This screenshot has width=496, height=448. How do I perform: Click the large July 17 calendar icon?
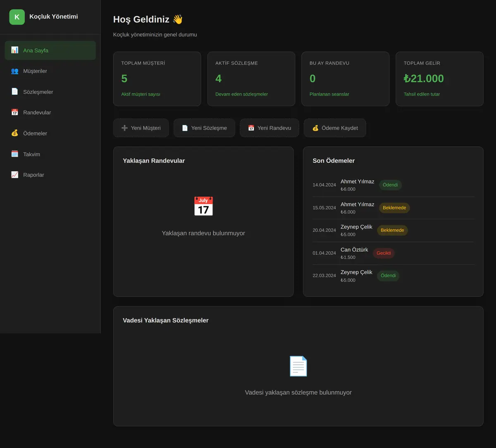(x=203, y=206)
